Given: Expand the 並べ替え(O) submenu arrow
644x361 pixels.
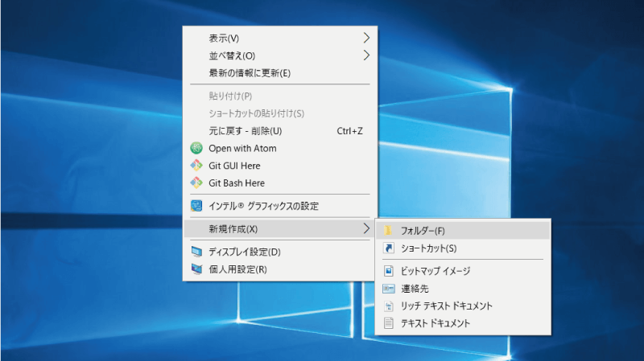Looking at the screenshot, I should 366,55.
